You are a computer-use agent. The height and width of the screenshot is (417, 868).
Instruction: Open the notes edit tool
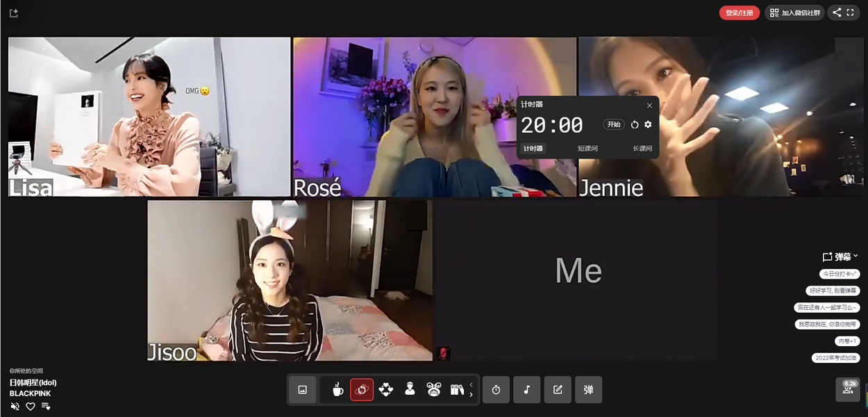click(558, 390)
